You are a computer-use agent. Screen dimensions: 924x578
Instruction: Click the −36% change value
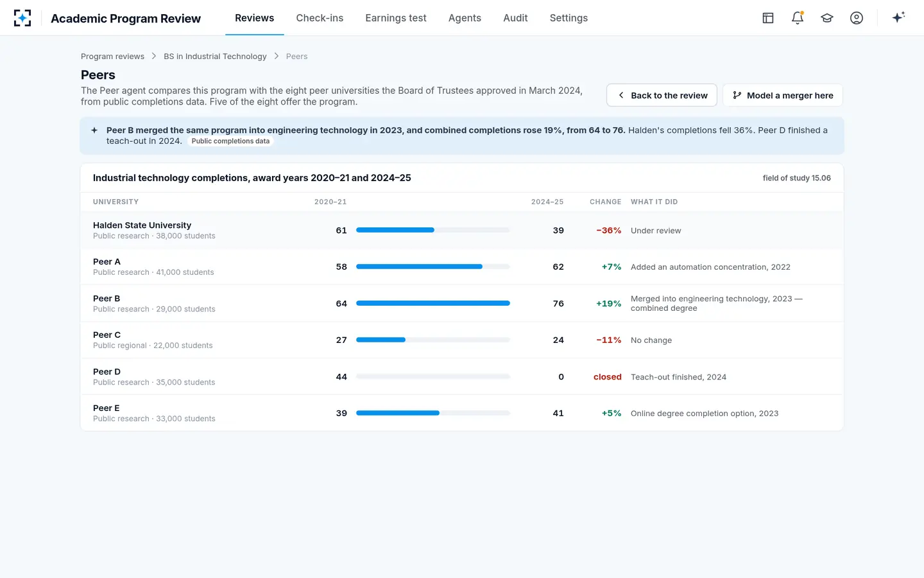pyautogui.click(x=609, y=231)
